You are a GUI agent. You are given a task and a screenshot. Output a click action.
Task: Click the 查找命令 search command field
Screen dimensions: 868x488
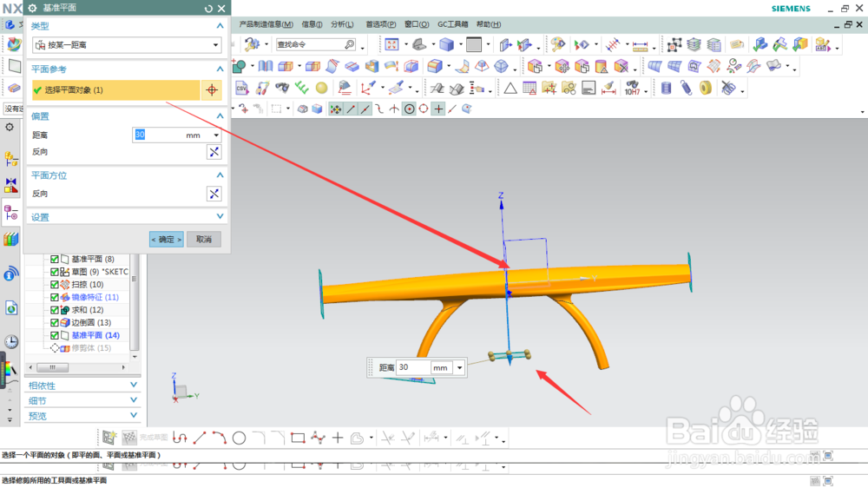pyautogui.click(x=316, y=44)
